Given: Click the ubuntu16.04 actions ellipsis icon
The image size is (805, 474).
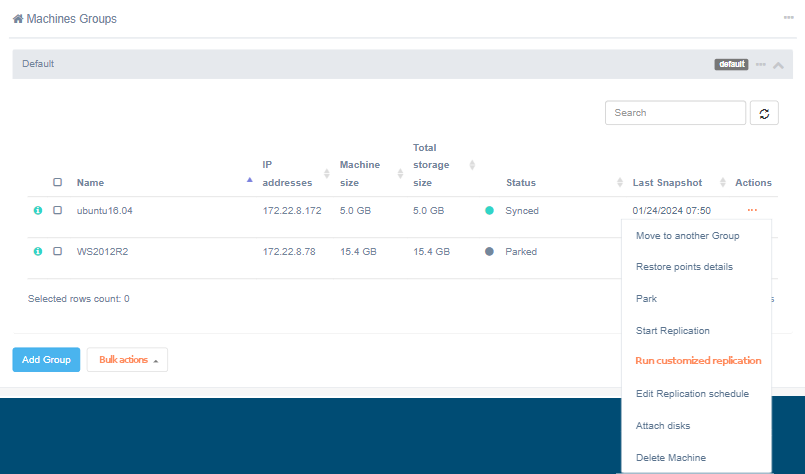Looking at the screenshot, I should point(751,210).
